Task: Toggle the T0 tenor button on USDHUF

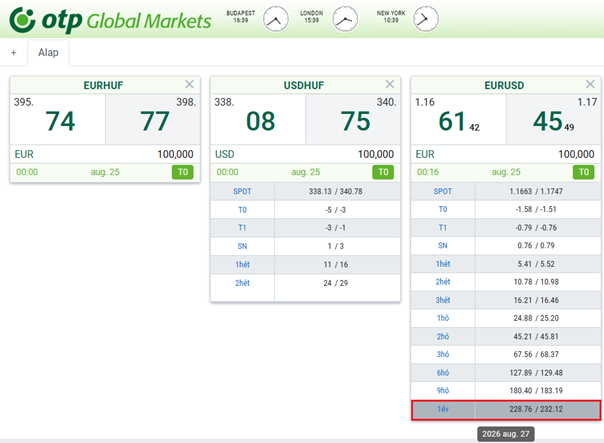Action: [x=383, y=172]
